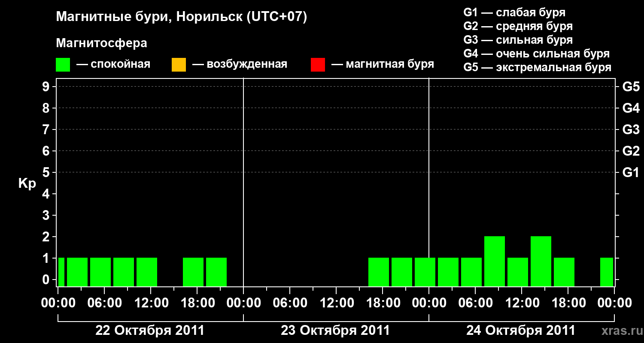Click the bar straddling midnight between 23 and 24 October

425,272
